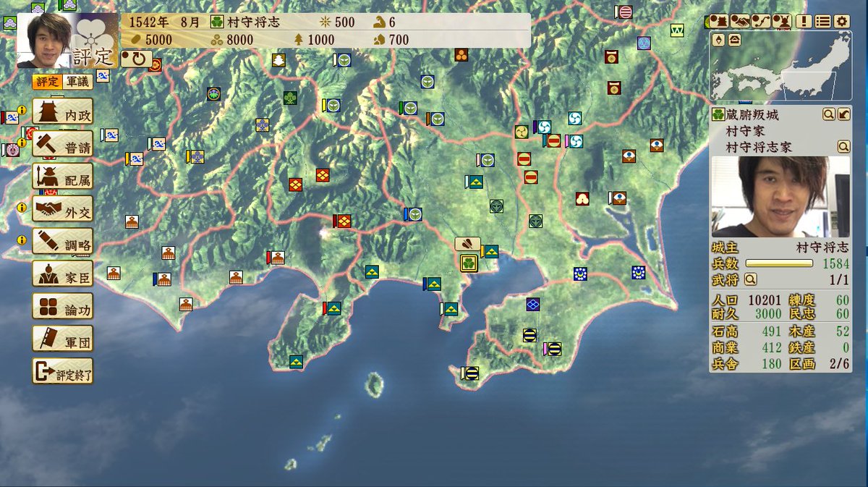Click the 村守将志 clan name in top bar
The image size is (868, 487).
tap(253, 22)
